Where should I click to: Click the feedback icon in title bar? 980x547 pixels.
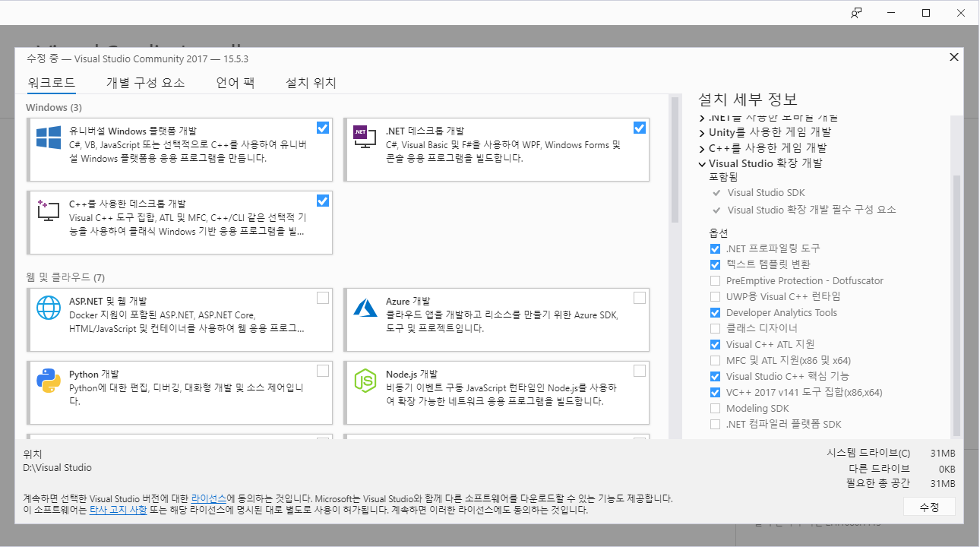(x=856, y=13)
